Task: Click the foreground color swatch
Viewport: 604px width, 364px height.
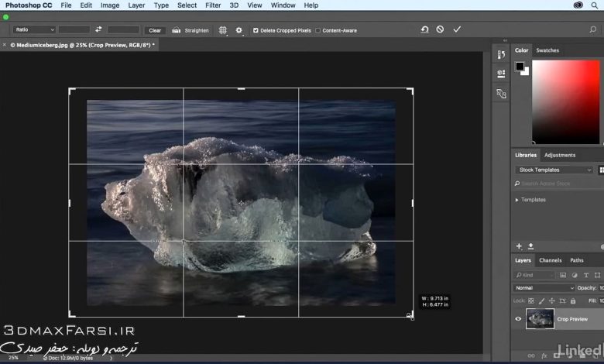Action: (x=520, y=66)
